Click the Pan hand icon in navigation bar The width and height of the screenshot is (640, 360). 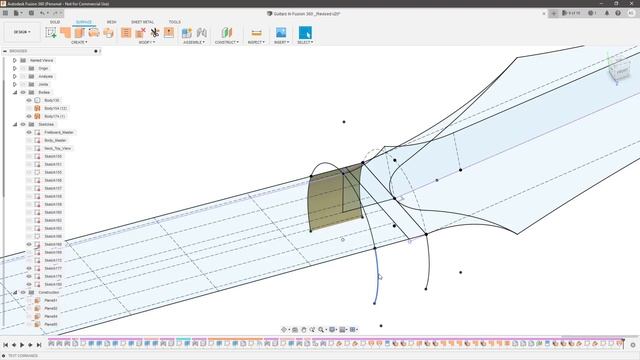pos(304,329)
